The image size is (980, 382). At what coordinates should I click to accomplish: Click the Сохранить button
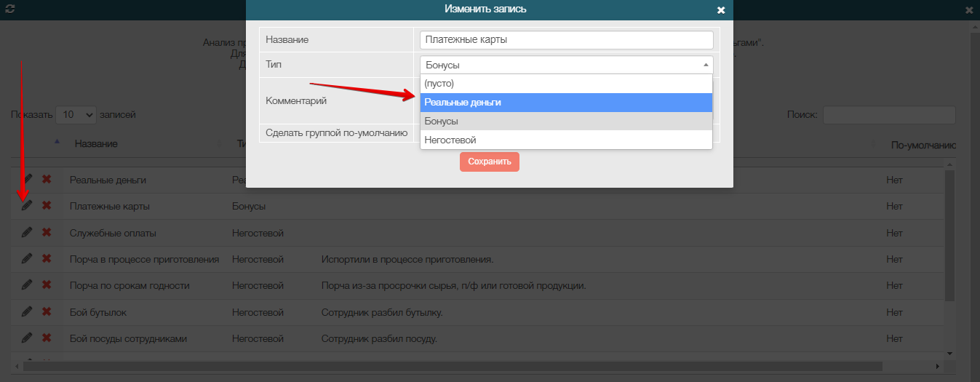click(490, 162)
